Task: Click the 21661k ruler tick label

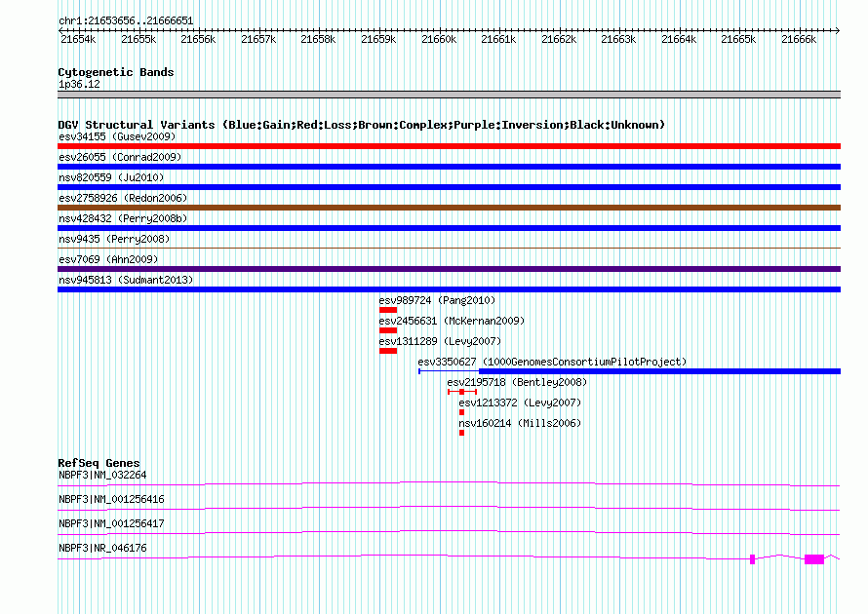Action: (x=498, y=39)
